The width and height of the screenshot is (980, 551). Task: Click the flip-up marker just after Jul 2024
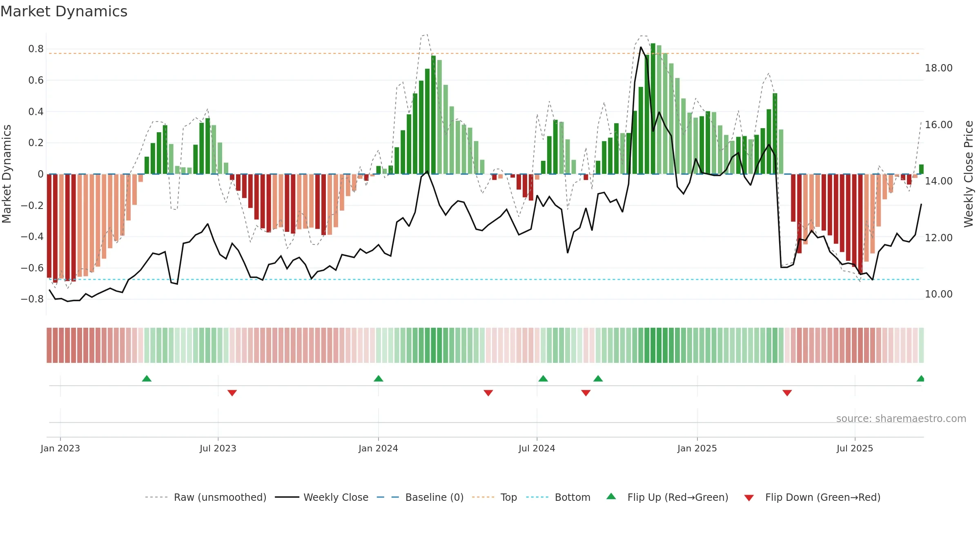[x=543, y=378]
